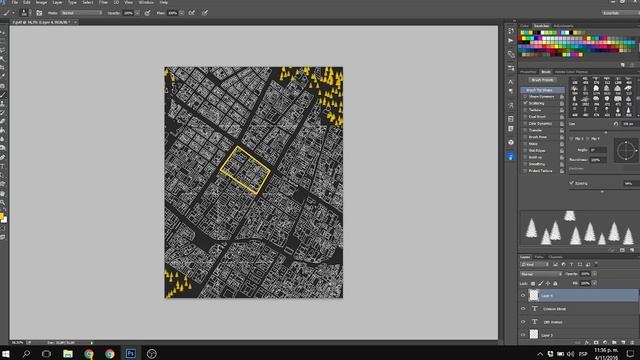This screenshot has height=360, width=640.
Task: Add a layer mask icon
Action: [596, 342]
